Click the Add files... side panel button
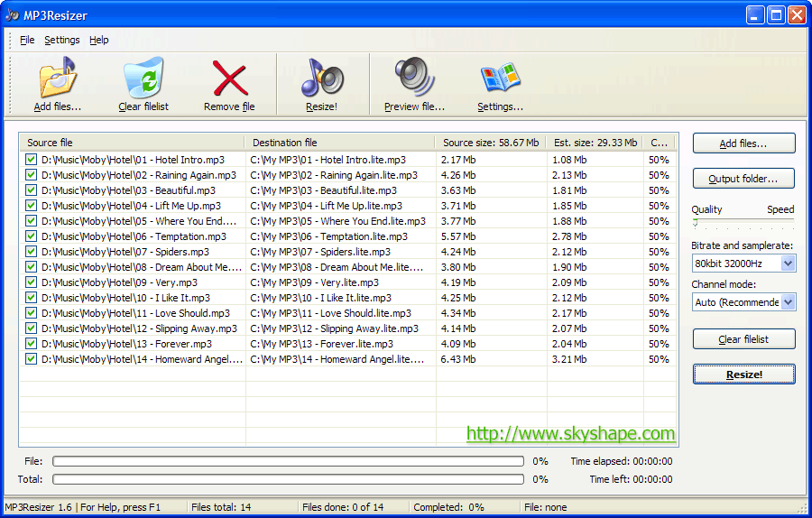 click(743, 143)
